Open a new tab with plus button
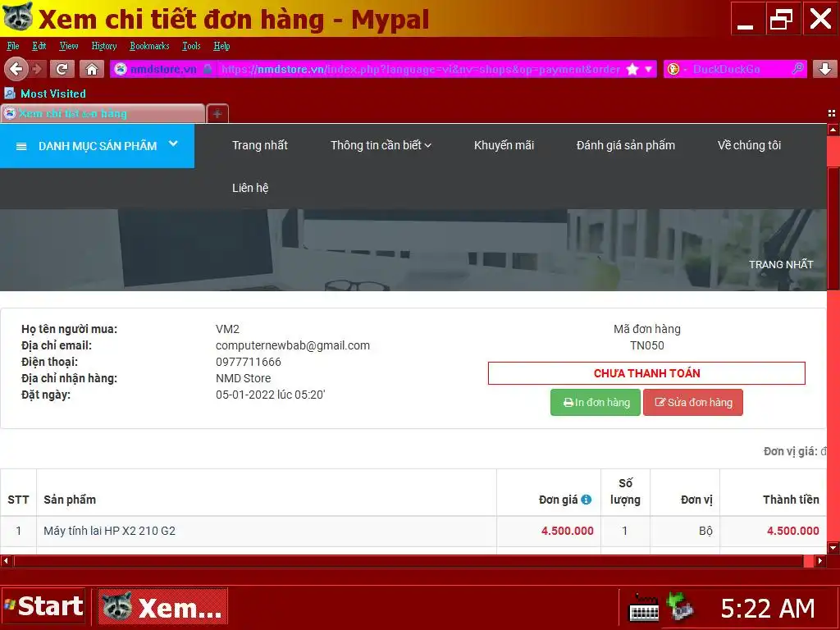The width and height of the screenshot is (840, 630). tap(217, 113)
